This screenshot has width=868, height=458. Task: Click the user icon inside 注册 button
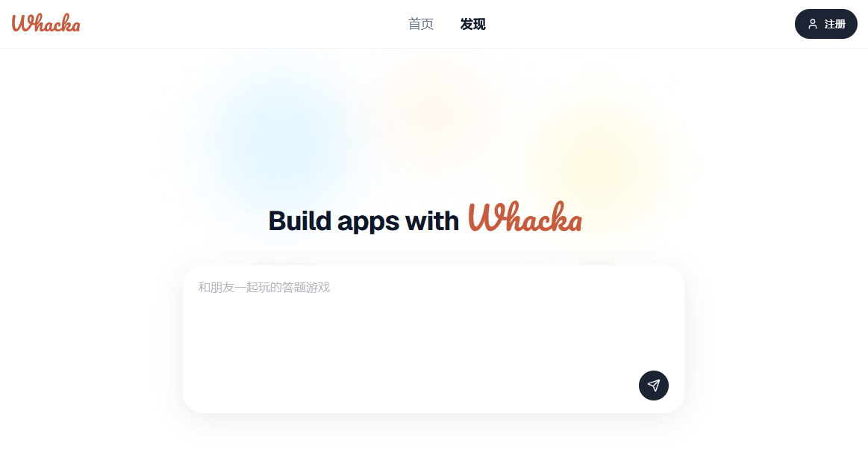[x=813, y=24]
